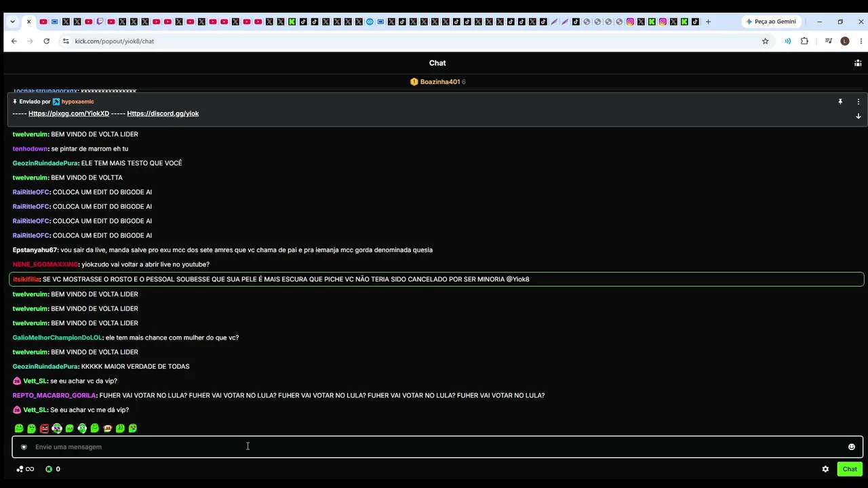This screenshot has width=868, height=488.
Task: Open username tenhodown profile
Action: [31, 148]
